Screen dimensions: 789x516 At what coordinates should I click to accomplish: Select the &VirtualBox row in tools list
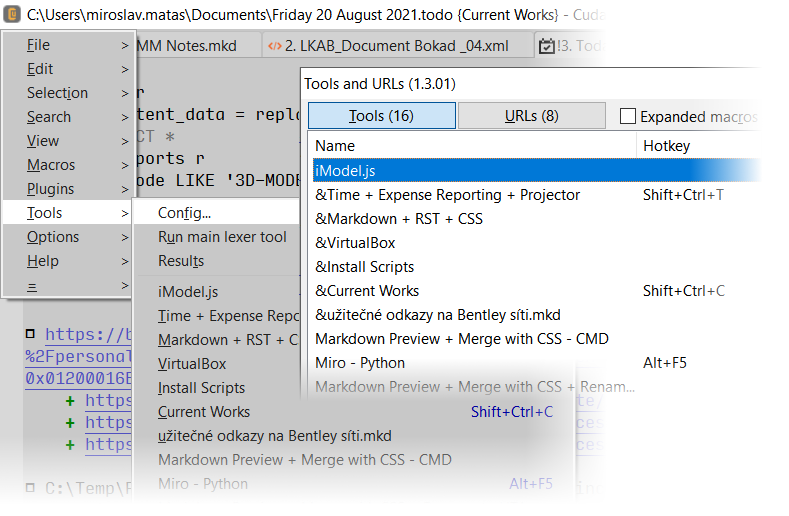(355, 243)
